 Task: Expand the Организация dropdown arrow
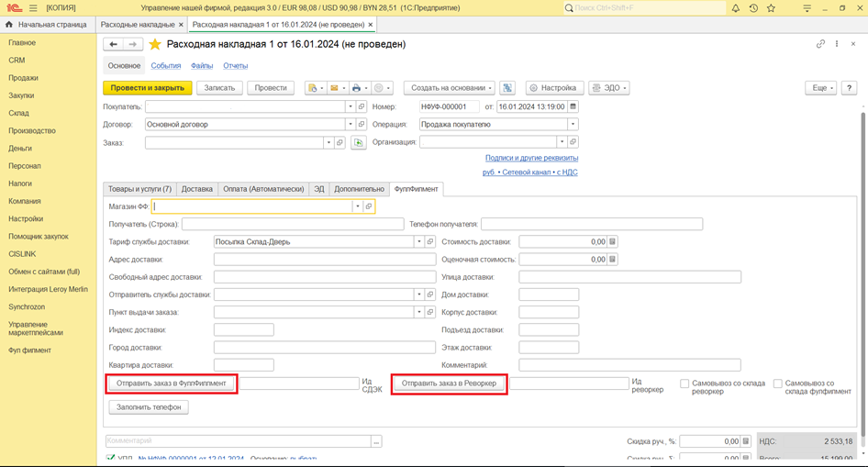562,142
